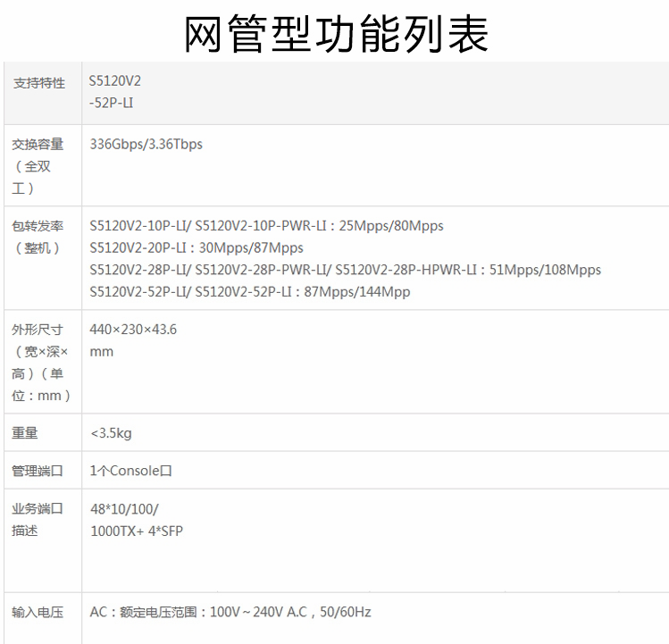
Task: Select the 包转发率 row label
Action: (x=38, y=226)
